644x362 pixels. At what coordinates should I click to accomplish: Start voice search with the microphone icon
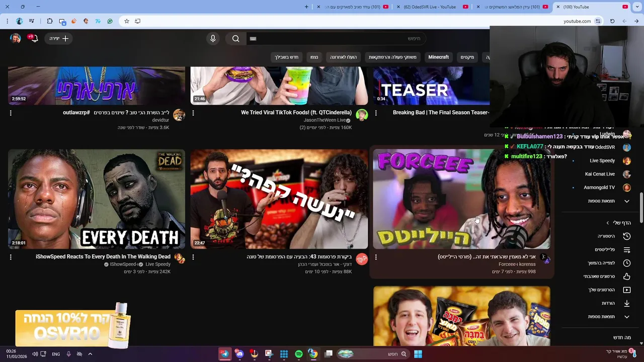213,39
